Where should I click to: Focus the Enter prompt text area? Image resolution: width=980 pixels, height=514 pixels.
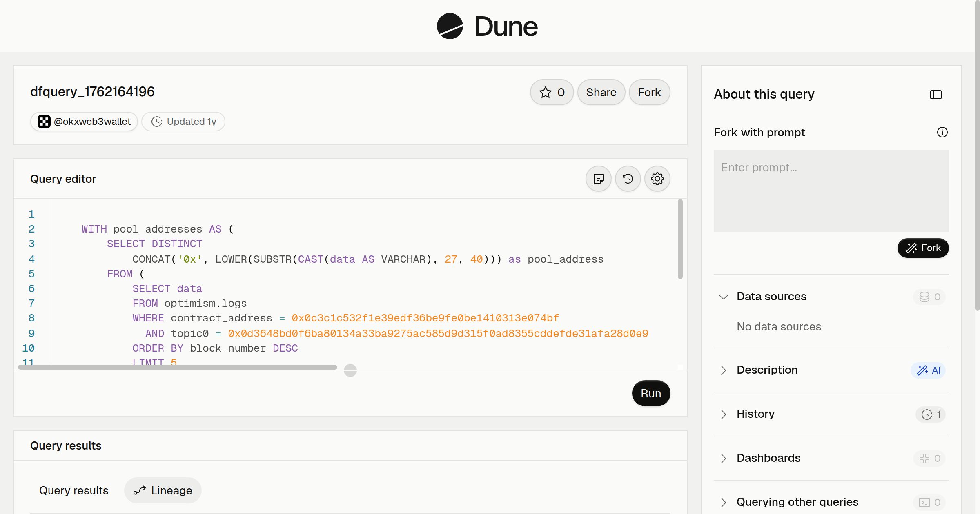[831, 191]
